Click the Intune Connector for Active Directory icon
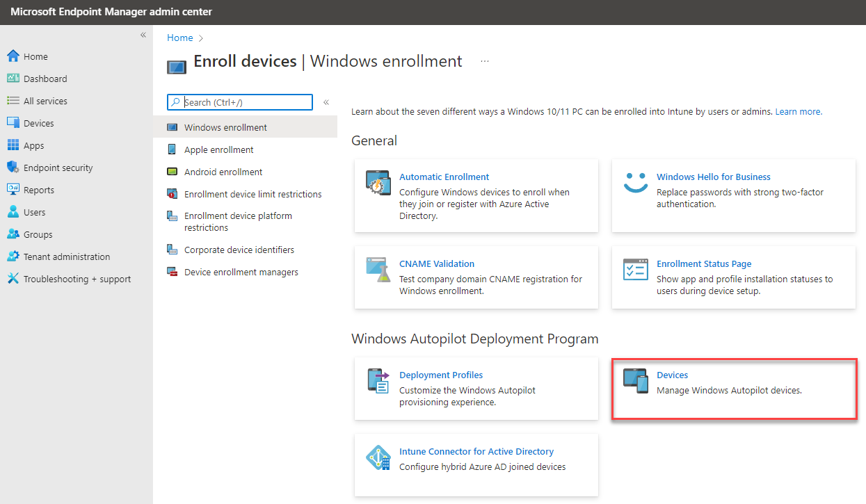The height and width of the screenshot is (504, 866). (x=378, y=457)
